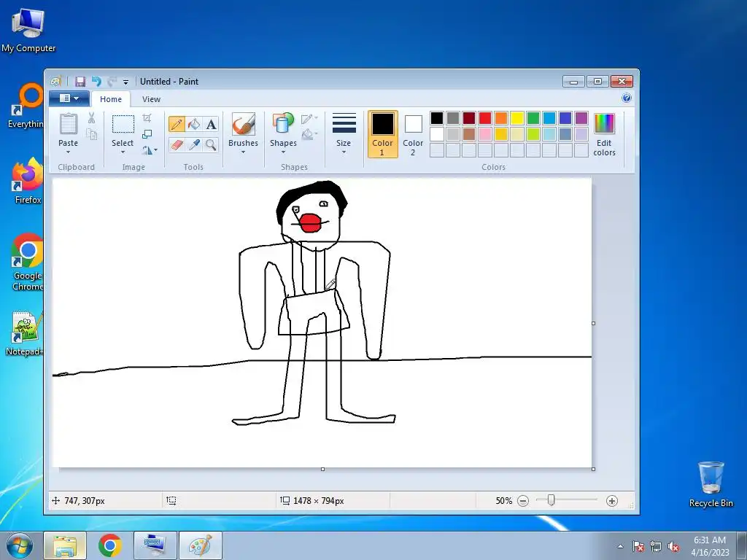Screen dimensions: 747x560
Task: Open the shape Outline dropdown
Action: (309, 118)
